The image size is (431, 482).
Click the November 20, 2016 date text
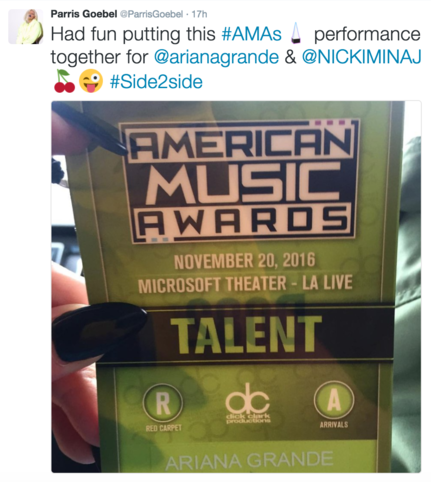tap(244, 261)
